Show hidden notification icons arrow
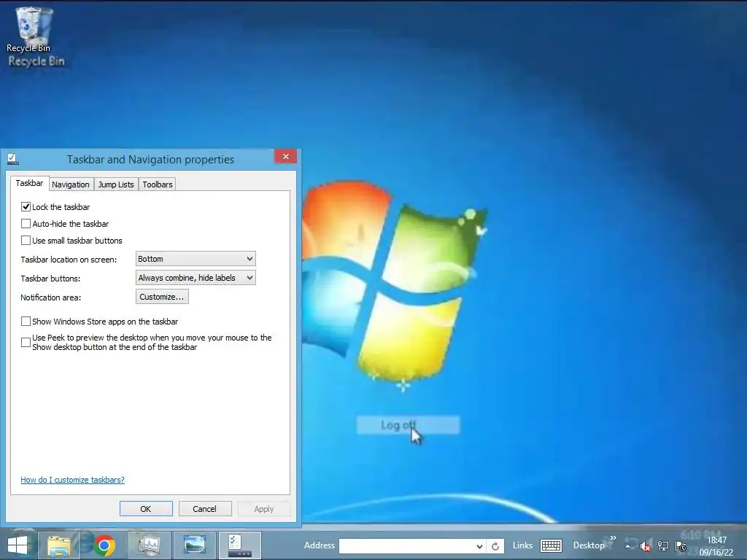This screenshot has width=747, height=560. click(628, 546)
